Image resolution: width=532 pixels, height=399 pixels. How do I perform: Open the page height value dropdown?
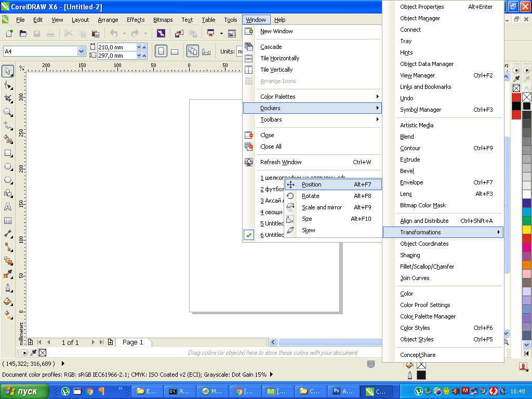click(139, 55)
